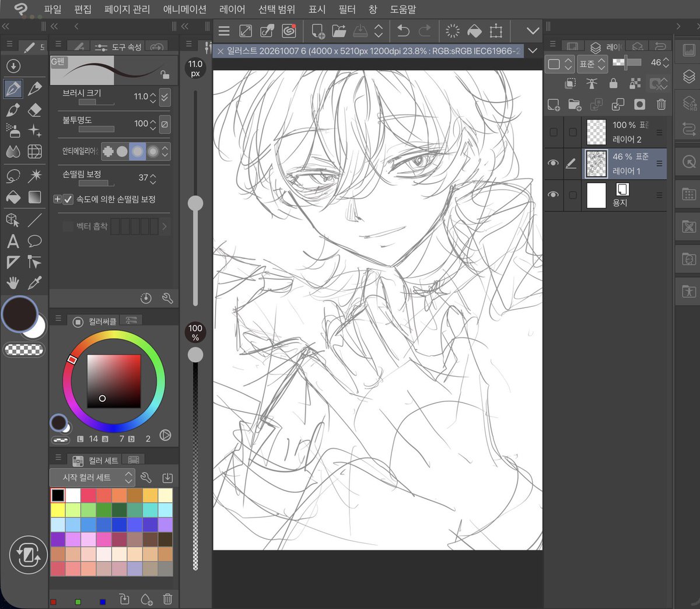The height and width of the screenshot is (609, 700).
Task: Toggle the reference layer lighthouse icon
Action: tap(591, 83)
